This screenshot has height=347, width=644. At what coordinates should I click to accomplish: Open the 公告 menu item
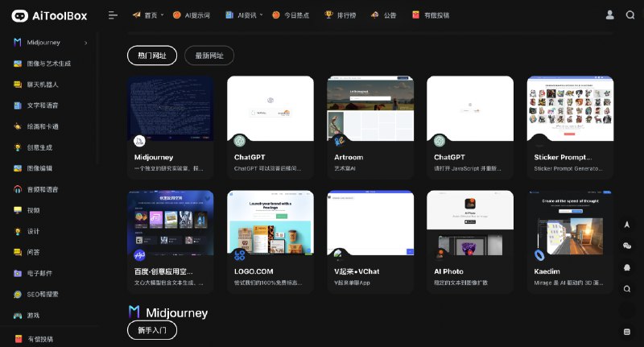(384, 15)
